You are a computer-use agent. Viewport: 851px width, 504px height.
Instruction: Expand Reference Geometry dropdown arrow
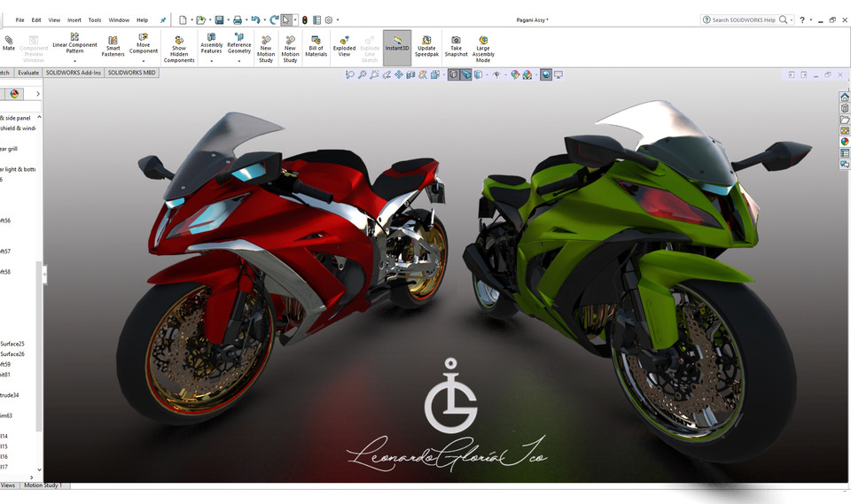pyautogui.click(x=238, y=61)
